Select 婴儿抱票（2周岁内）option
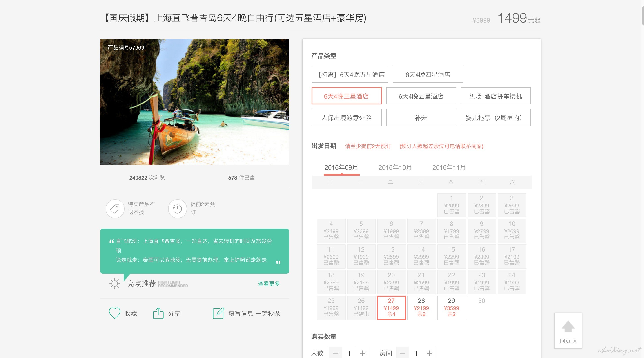Screen dimensions: 644x358 (496, 117)
